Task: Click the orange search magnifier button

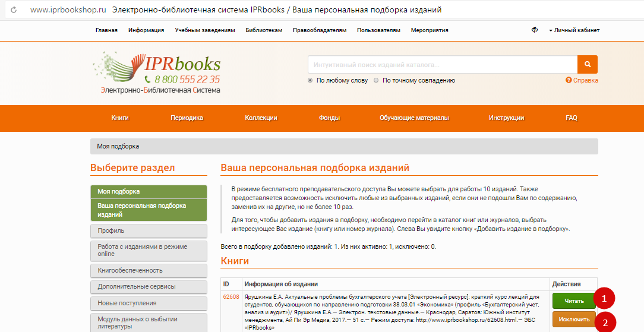Action: (x=587, y=64)
